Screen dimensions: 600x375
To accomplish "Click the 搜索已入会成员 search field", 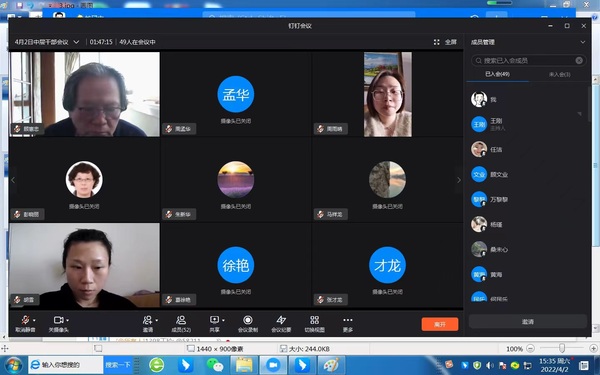I will click(528, 60).
